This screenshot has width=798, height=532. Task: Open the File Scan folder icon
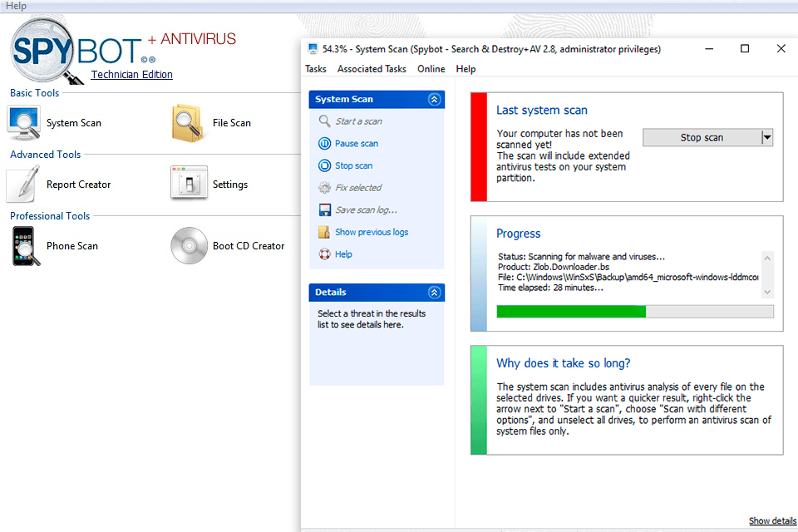click(188, 123)
